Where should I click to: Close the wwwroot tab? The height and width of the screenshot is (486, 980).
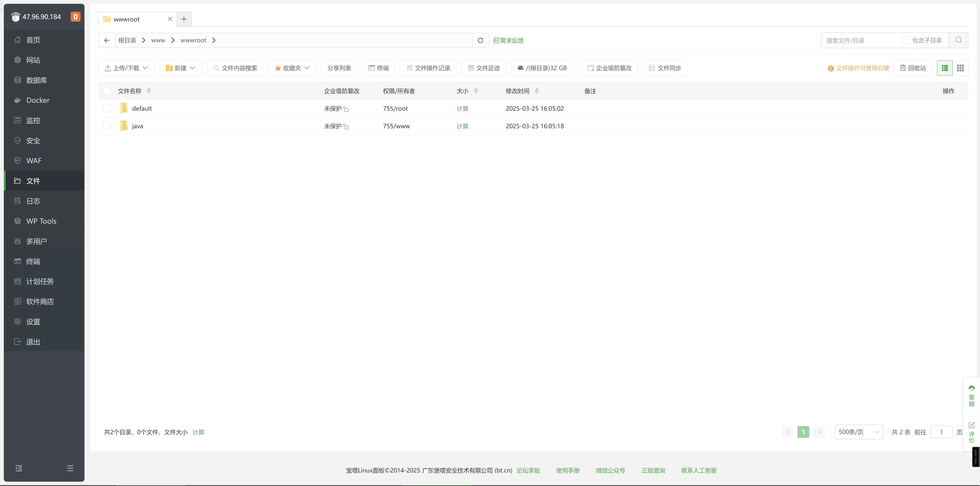[x=170, y=19]
